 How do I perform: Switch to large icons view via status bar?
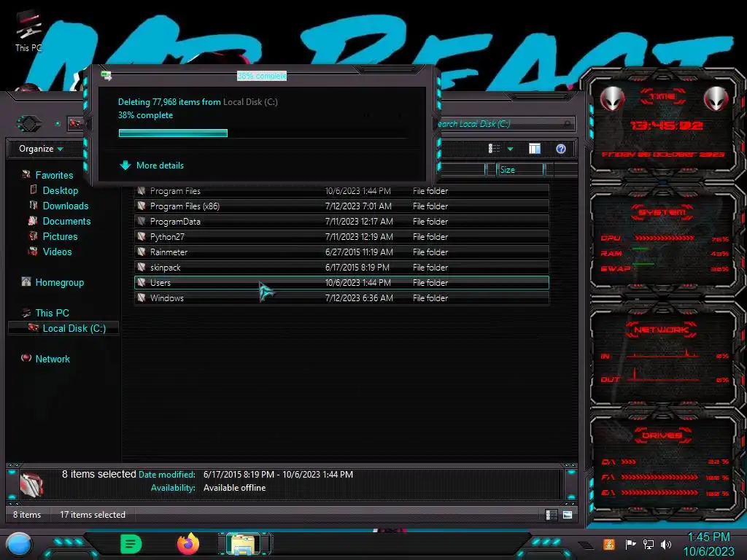point(568,515)
